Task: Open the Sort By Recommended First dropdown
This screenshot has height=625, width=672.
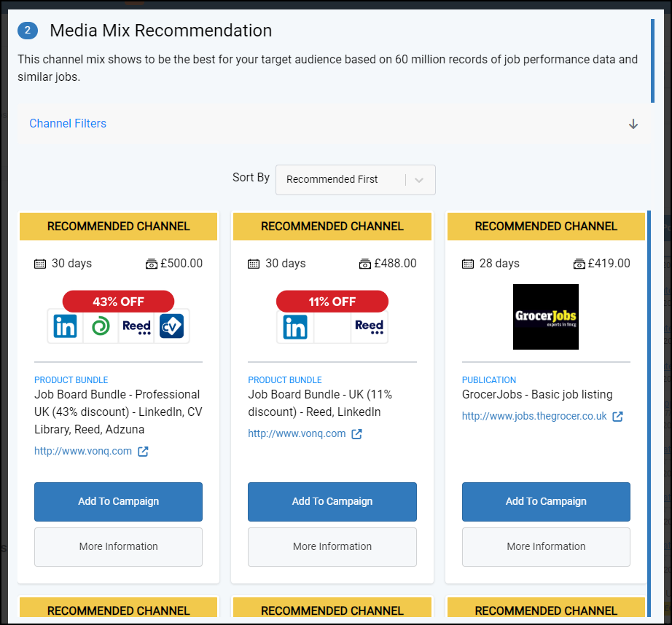Action: click(355, 179)
